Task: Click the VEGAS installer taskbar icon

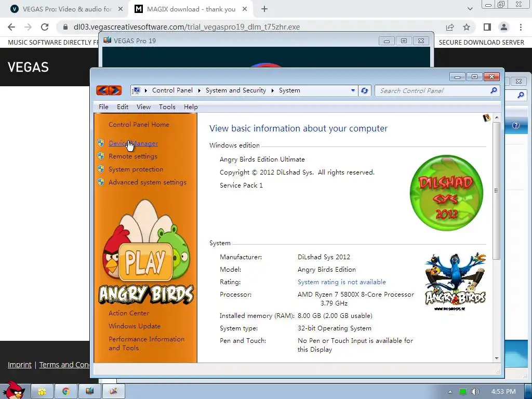Action: click(89, 391)
